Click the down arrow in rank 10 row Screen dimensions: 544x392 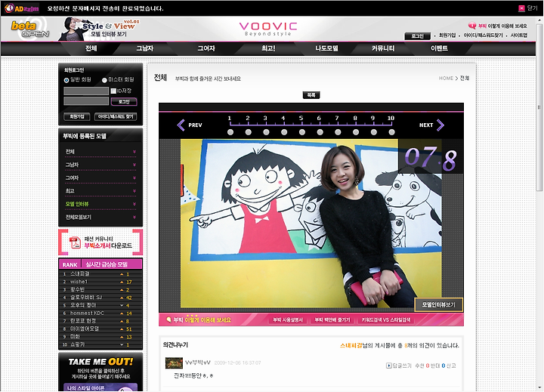point(122,344)
